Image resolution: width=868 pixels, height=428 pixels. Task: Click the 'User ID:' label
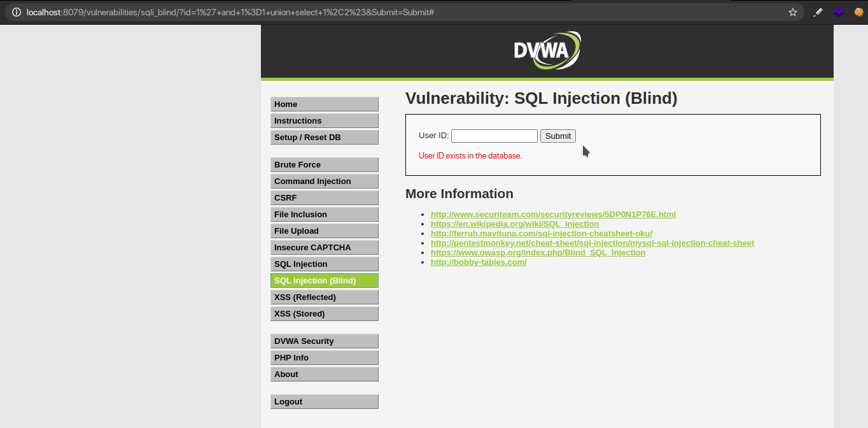pyautogui.click(x=433, y=136)
